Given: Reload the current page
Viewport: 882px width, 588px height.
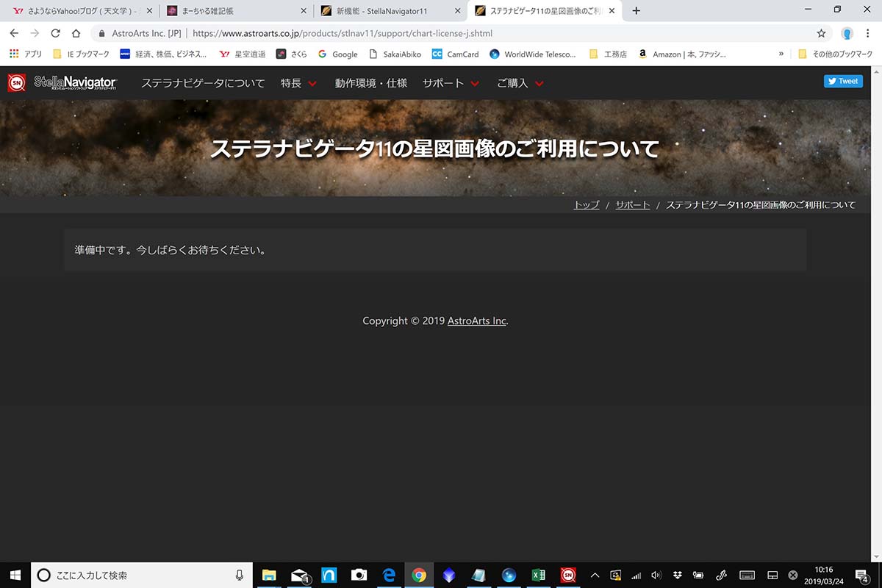Looking at the screenshot, I should pyautogui.click(x=55, y=33).
